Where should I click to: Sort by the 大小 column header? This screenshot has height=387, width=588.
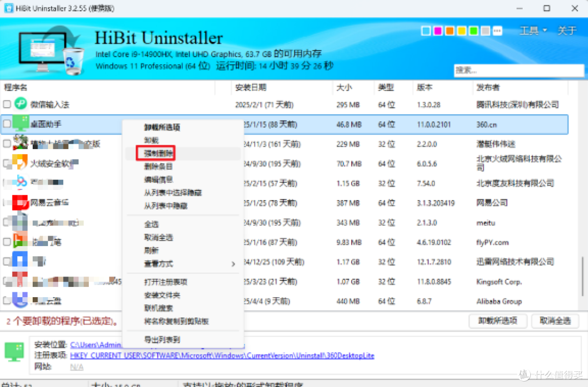(x=353, y=88)
